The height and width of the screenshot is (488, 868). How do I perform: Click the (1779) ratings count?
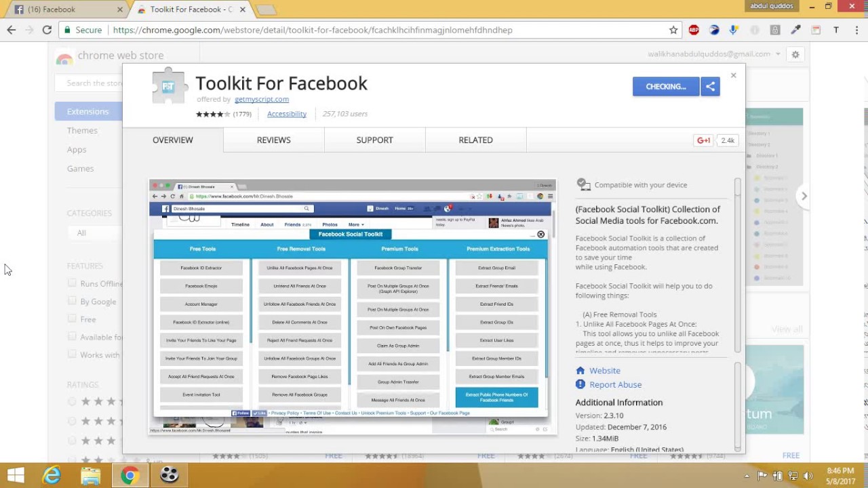(242, 114)
